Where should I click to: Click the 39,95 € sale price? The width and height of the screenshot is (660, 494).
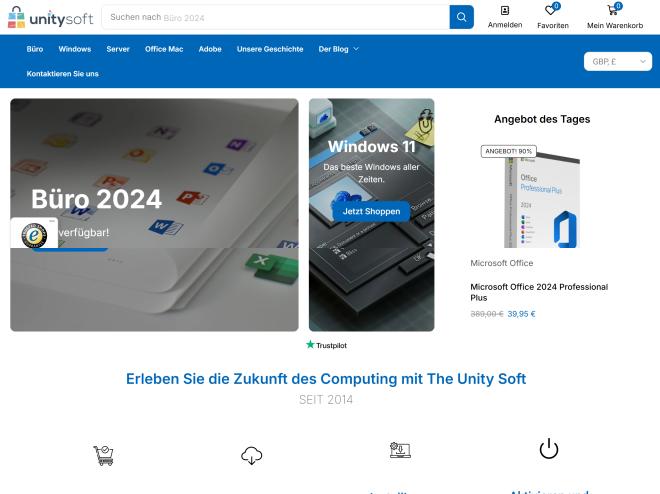[521, 314]
